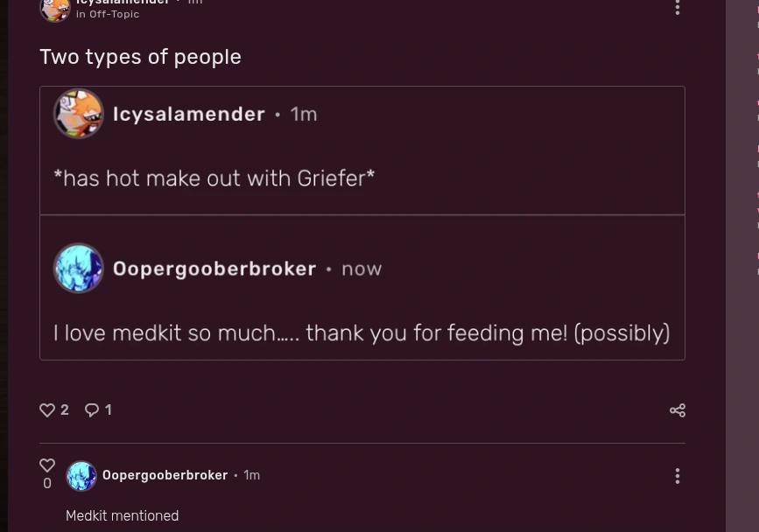Click the like count number 2
The height and width of the screenshot is (532, 759).
point(64,409)
